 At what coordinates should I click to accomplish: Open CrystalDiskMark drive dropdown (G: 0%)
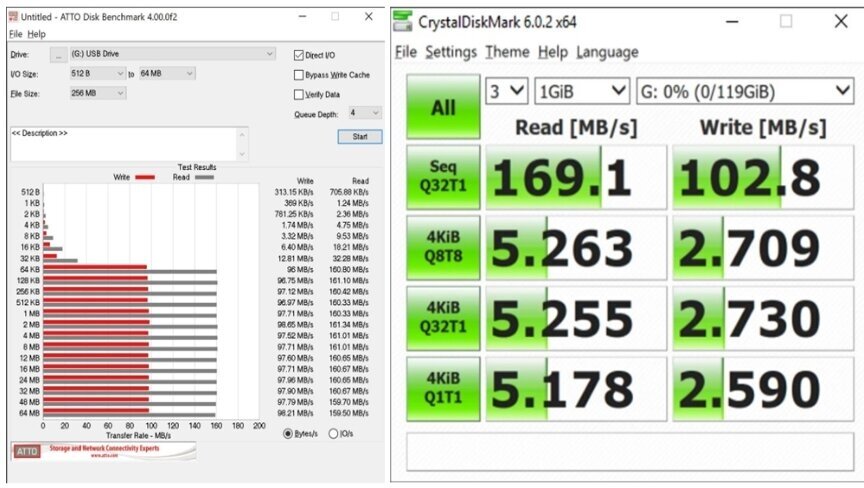(745, 91)
